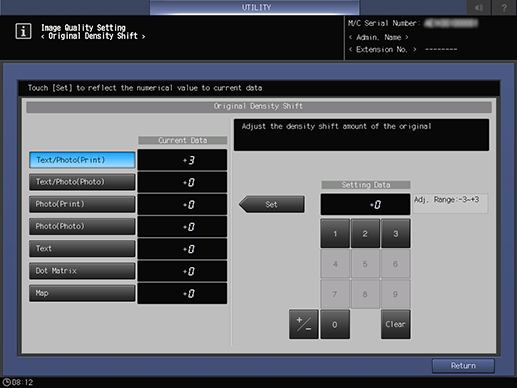
Task: Click Text/Photo(Print) current data +3
Action: coord(182,160)
